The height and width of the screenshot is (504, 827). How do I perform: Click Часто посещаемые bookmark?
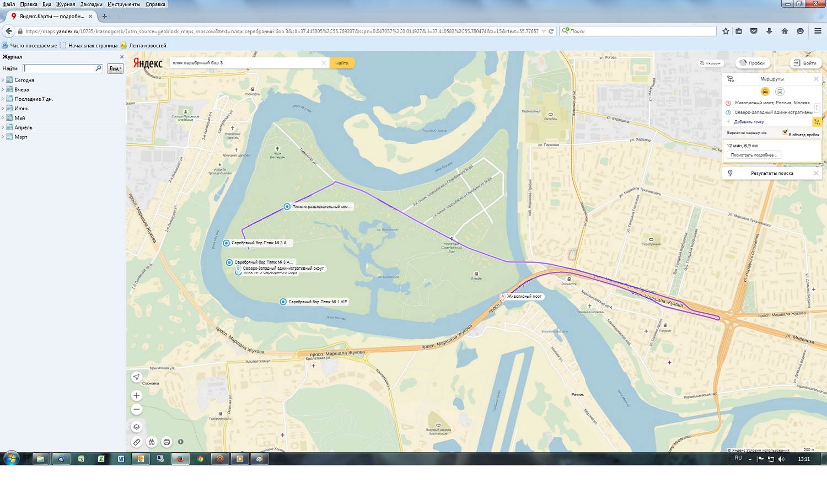pos(29,46)
